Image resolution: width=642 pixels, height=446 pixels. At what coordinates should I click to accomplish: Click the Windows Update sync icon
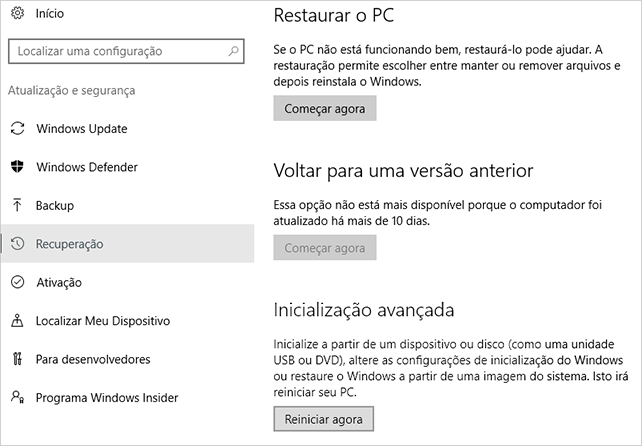[17, 128]
